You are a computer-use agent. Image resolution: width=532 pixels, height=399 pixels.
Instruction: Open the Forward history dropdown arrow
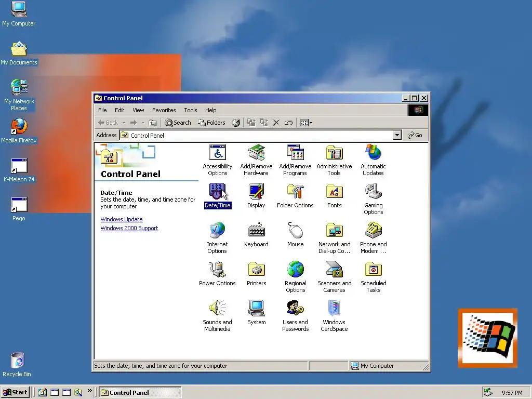[x=143, y=123]
